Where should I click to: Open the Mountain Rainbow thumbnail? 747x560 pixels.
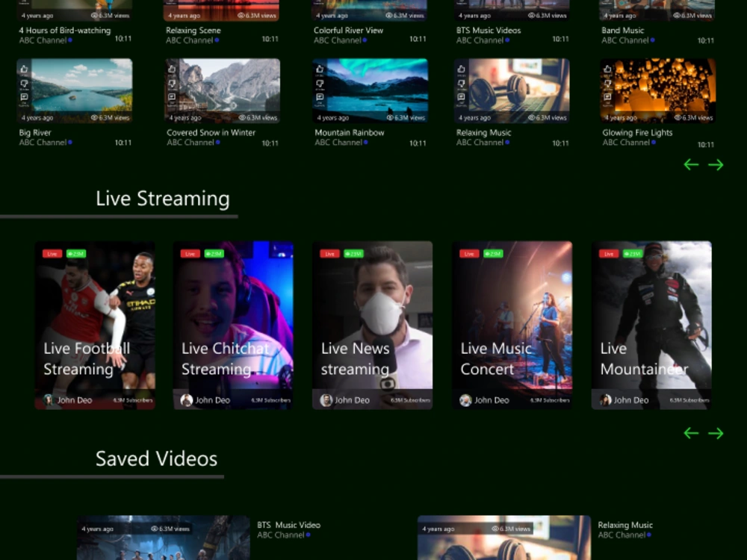(x=371, y=90)
